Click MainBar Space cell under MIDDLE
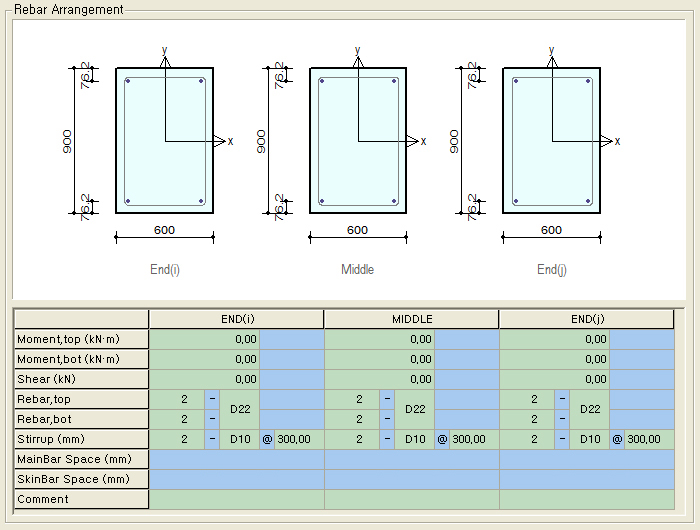 (412, 459)
